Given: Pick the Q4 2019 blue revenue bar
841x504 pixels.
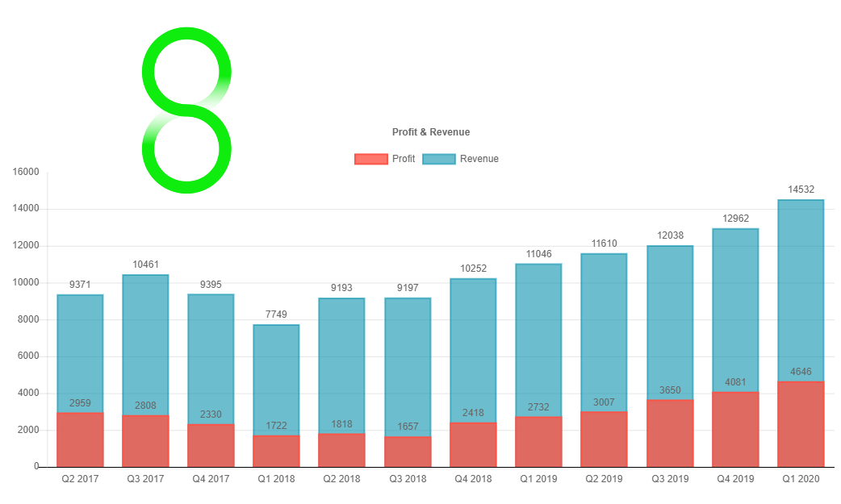Looking at the screenshot, I should (x=735, y=310).
